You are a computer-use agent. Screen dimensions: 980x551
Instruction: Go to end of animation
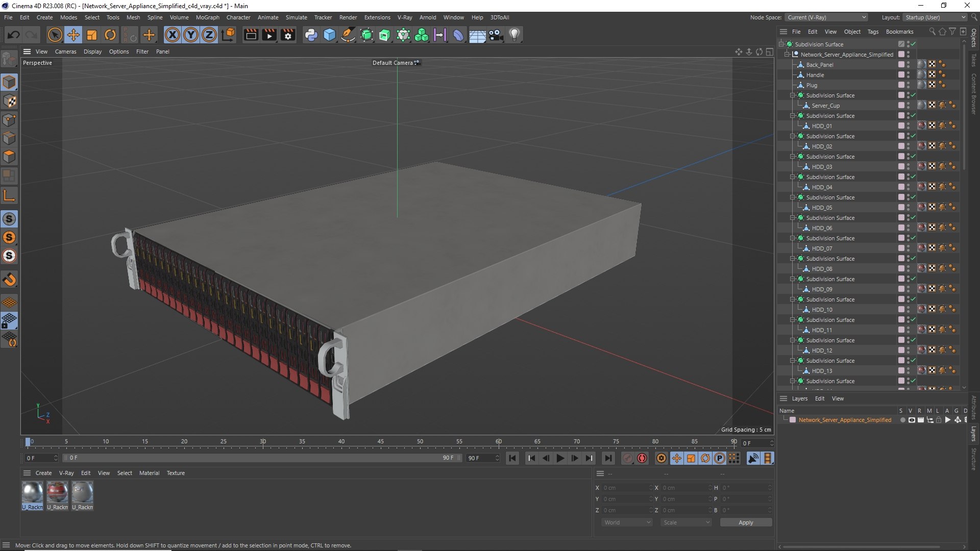pyautogui.click(x=608, y=458)
